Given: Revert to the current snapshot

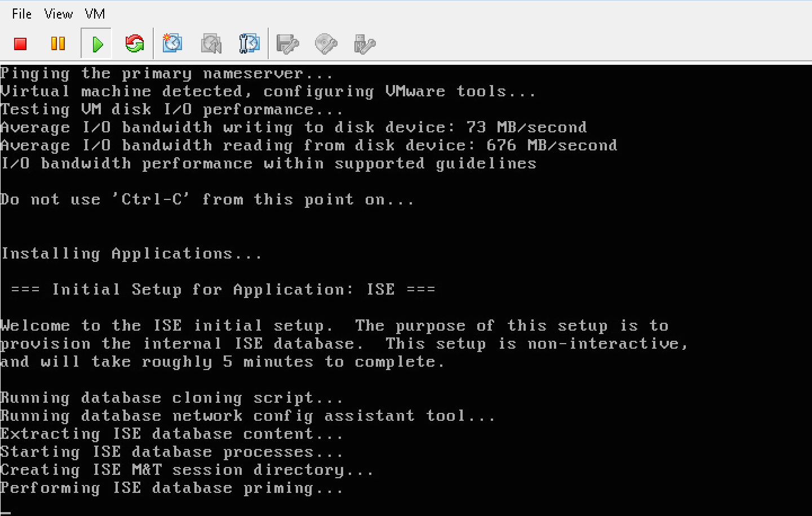Looking at the screenshot, I should (211, 44).
